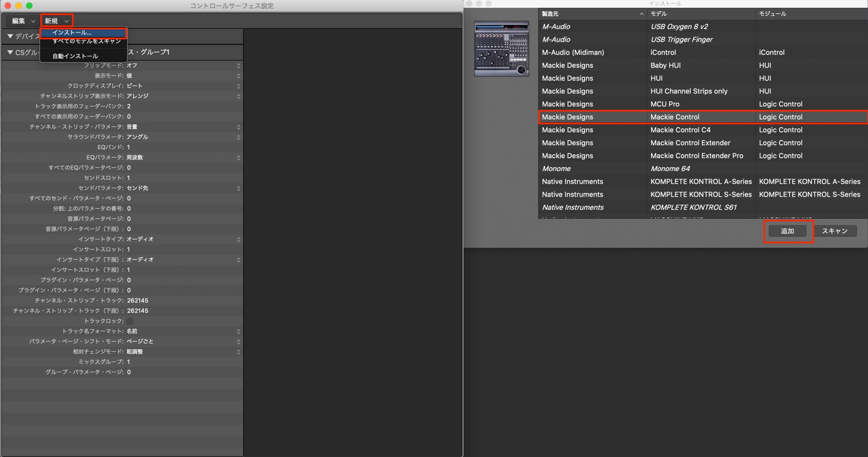868x457 pixels.
Task: Select the Mackie Control C4 row
Action: (703, 130)
